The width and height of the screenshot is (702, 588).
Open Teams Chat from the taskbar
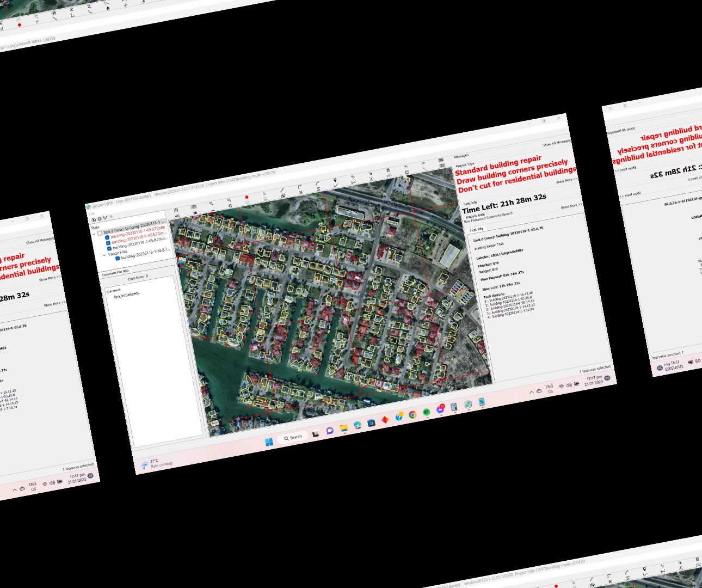(329, 431)
